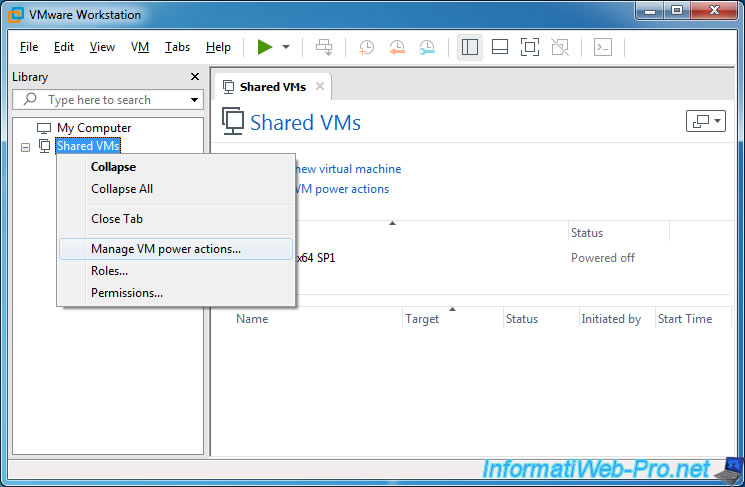Open the view options dropdown in Shared VMs page
745x487 pixels.
click(706, 121)
